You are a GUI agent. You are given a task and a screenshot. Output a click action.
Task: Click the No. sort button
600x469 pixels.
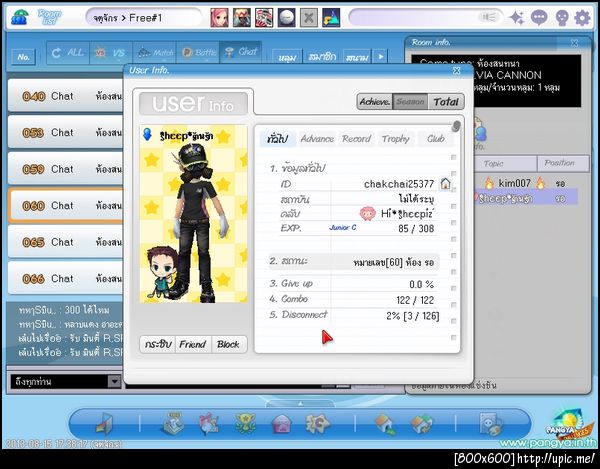click(x=24, y=57)
